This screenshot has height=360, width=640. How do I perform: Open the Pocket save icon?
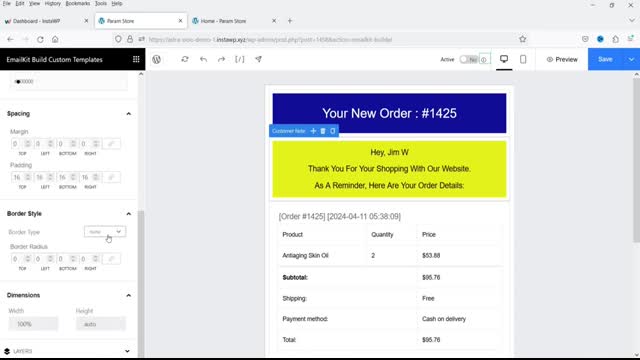(585, 39)
